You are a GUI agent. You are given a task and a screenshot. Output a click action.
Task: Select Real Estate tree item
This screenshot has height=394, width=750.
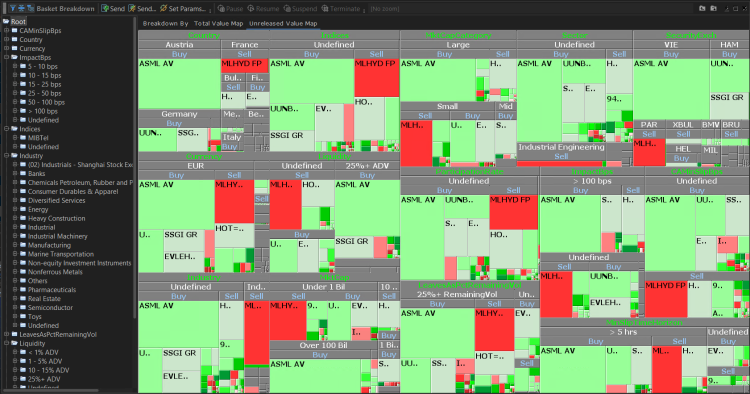[44, 299]
